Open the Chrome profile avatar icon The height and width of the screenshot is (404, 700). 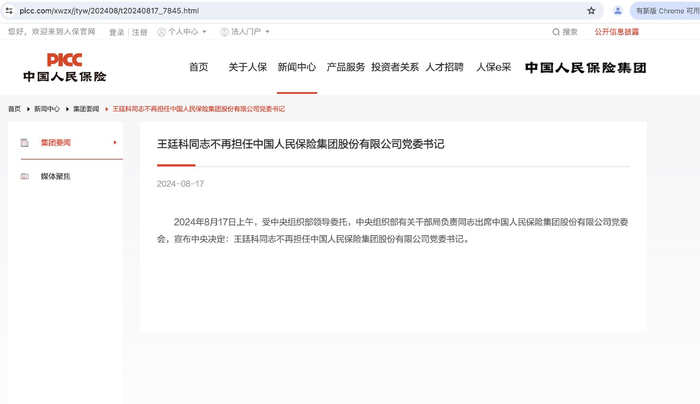click(618, 11)
